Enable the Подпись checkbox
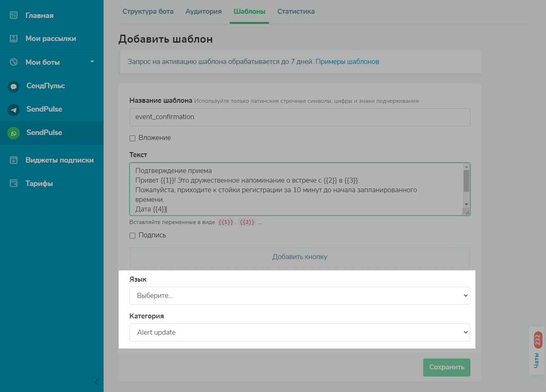Image resolution: width=546 pixels, height=392 pixels. 132,236
